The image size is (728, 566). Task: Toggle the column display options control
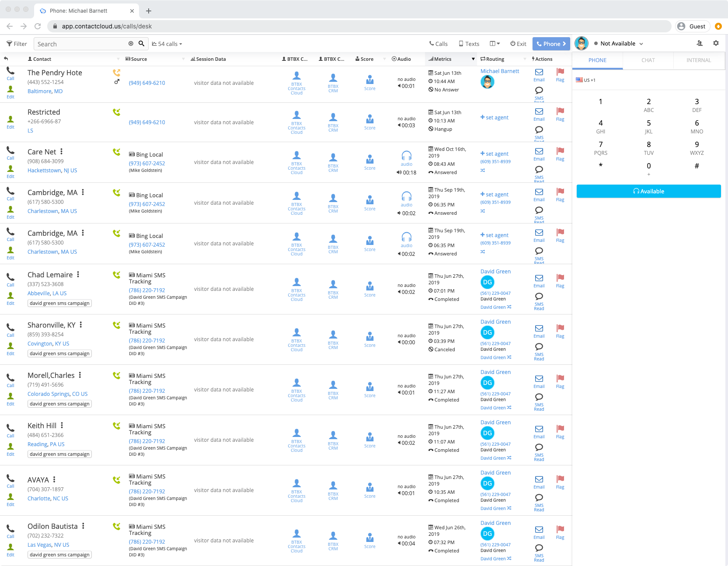(494, 43)
